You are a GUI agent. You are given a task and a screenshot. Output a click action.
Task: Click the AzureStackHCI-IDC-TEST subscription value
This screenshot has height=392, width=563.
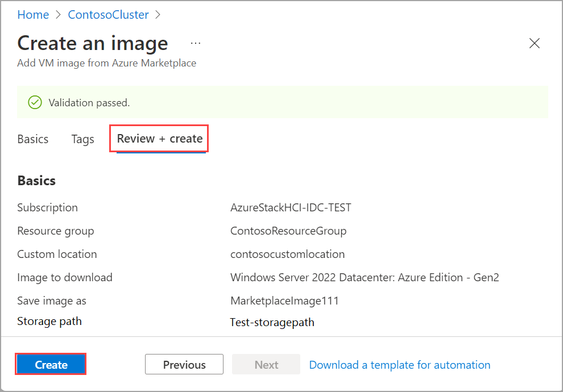pos(291,207)
